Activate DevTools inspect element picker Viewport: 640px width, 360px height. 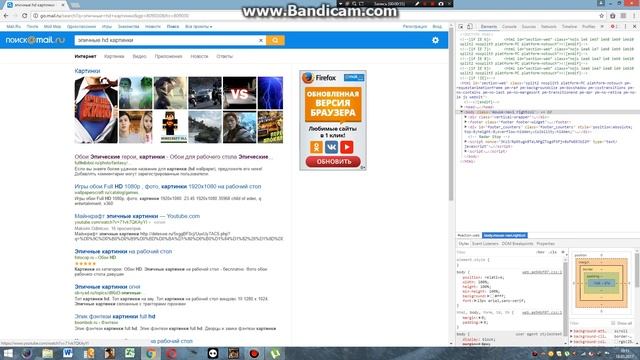(461, 27)
